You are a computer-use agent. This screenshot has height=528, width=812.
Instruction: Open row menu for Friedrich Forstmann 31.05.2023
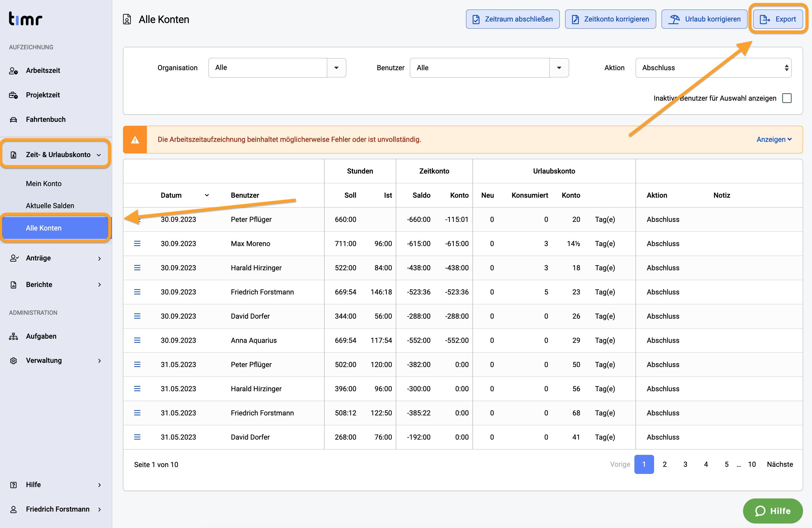pos(137,413)
